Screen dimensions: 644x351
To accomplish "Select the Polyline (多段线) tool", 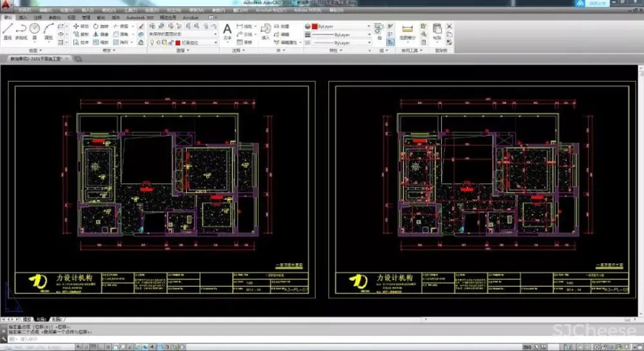I will 21,30.
